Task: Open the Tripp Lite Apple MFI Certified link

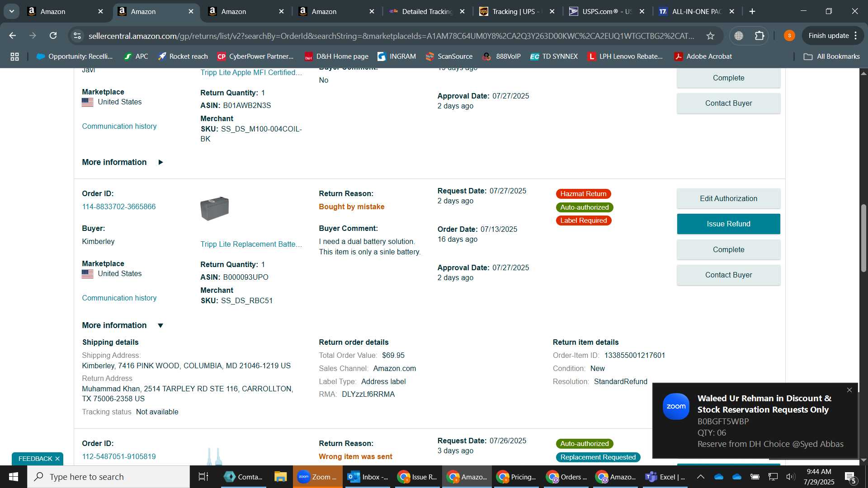Action: pos(251,73)
